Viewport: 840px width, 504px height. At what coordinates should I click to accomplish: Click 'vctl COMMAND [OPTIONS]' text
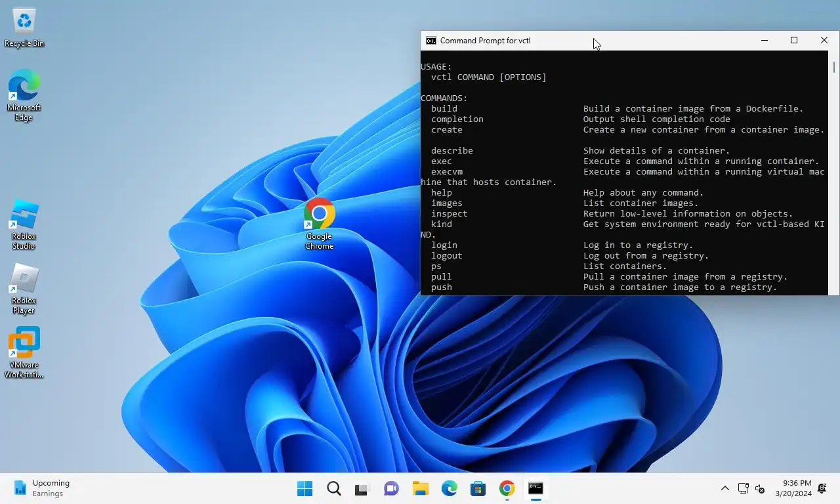[489, 77]
